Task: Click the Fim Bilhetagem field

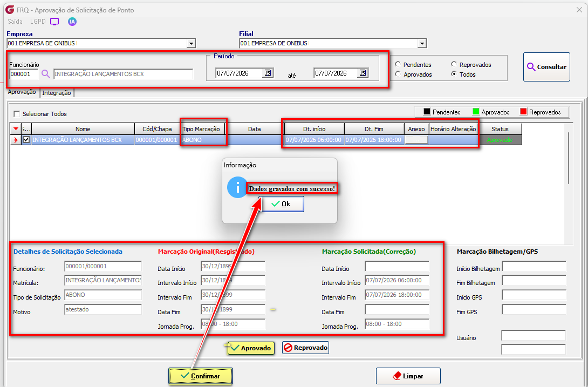Action: click(x=534, y=280)
